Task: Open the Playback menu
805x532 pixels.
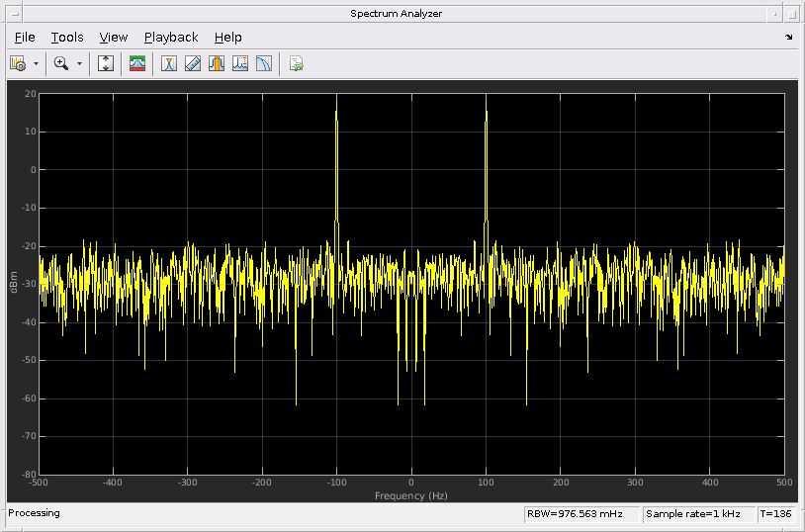Action: point(171,38)
